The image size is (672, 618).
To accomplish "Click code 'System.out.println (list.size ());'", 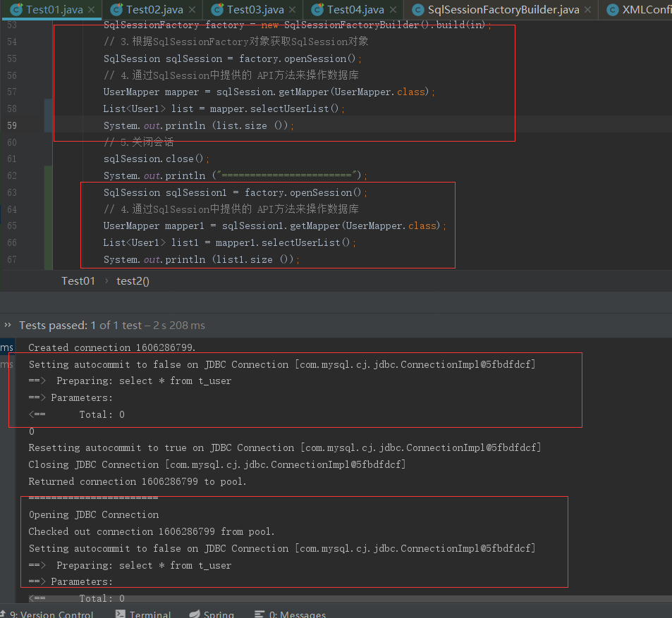I will tap(199, 125).
